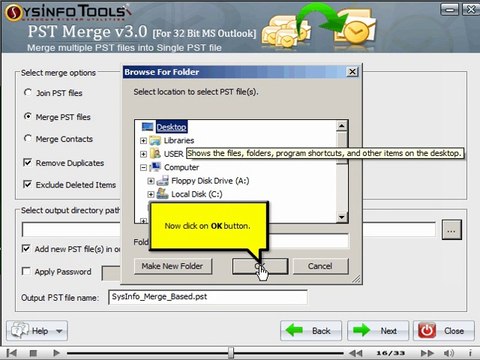Screen dimensions: 480x360
Task: Play the tutorial with play button
Action: point(56,353)
